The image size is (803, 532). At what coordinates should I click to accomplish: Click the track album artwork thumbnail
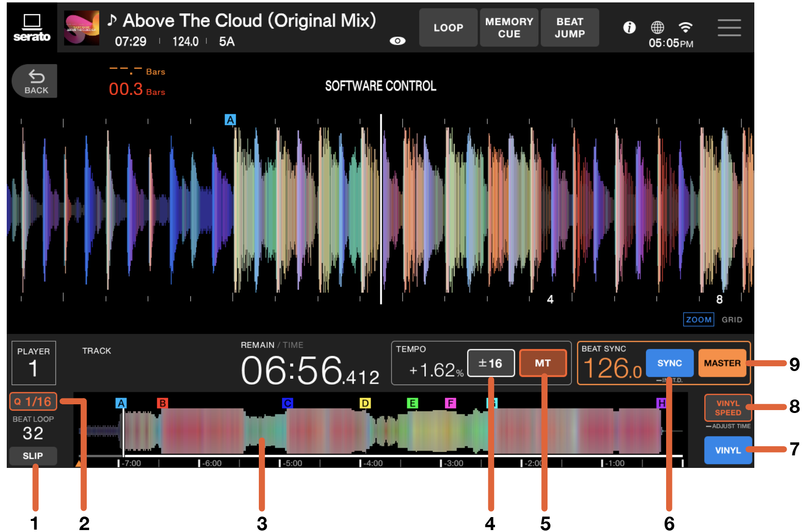[x=82, y=28]
